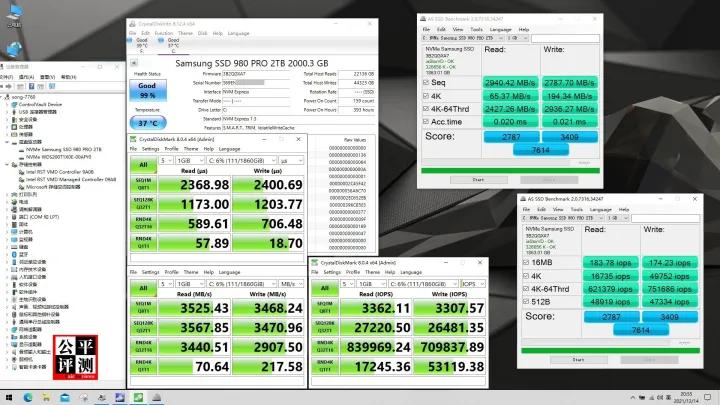Toggle 4K-64Thrd checkbox in iops AS SSD window

tap(526, 289)
